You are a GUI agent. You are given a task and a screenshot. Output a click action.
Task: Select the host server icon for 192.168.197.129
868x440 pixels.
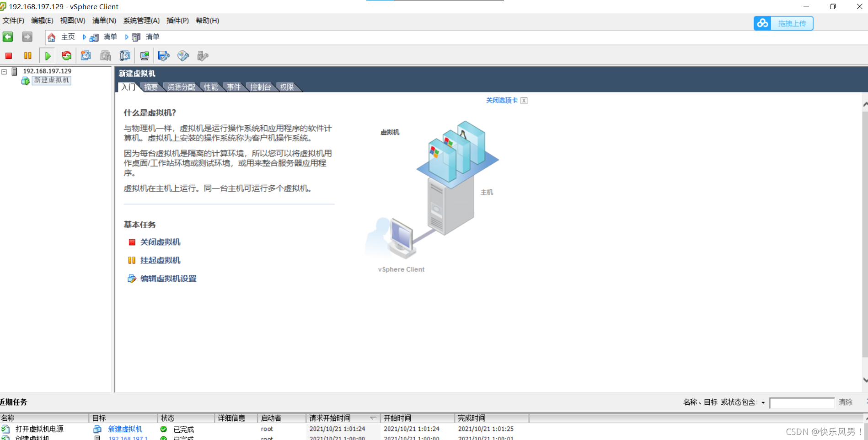15,71
